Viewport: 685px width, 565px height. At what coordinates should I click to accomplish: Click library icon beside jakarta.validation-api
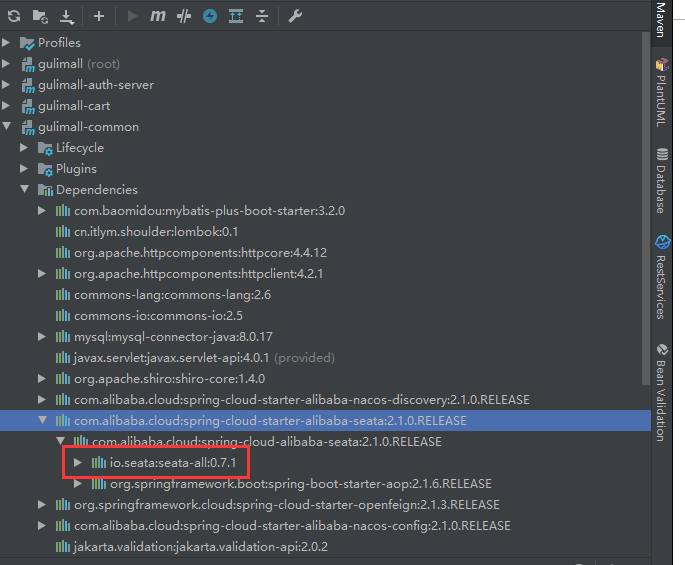[63, 546]
